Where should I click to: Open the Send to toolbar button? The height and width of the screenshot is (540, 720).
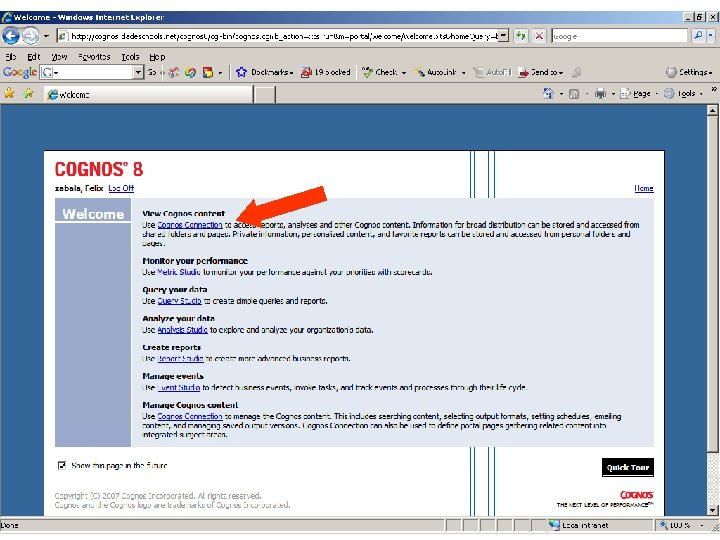[540, 72]
